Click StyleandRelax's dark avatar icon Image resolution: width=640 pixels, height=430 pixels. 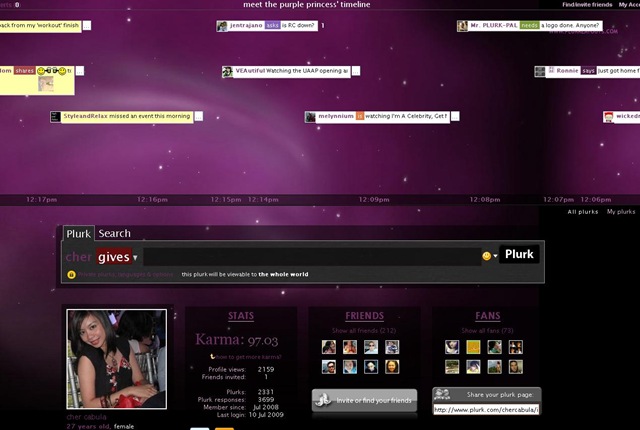(56, 117)
